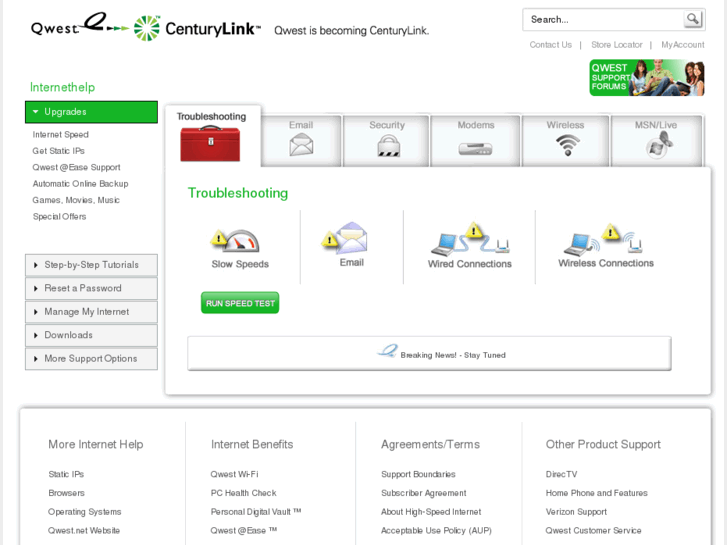Open the DirecTV link
The image size is (727, 545).
tap(561, 474)
